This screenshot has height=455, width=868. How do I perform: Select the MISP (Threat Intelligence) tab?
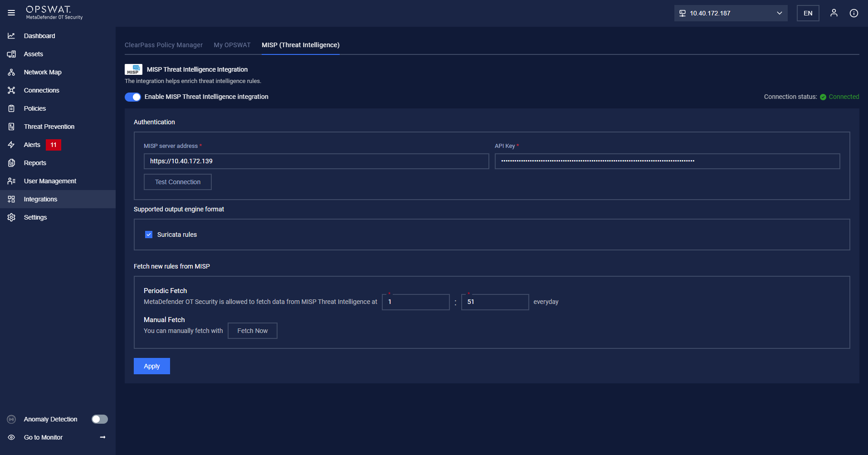tap(301, 45)
